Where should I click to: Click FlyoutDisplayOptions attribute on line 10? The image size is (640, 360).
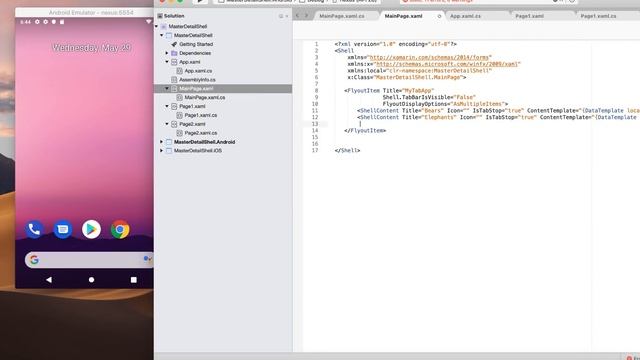pyautogui.click(x=445, y=104)
